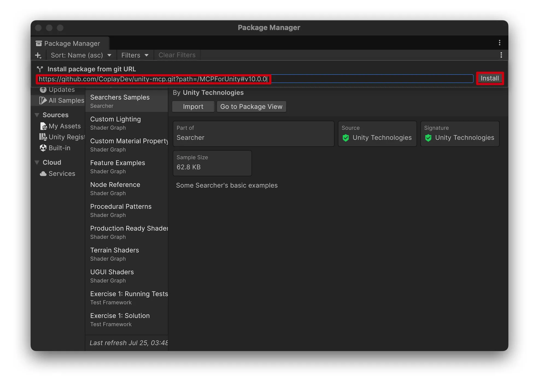Screen dimensions: 539x392
Task: Click the Last refresh status text
Action: click(129, 343)
